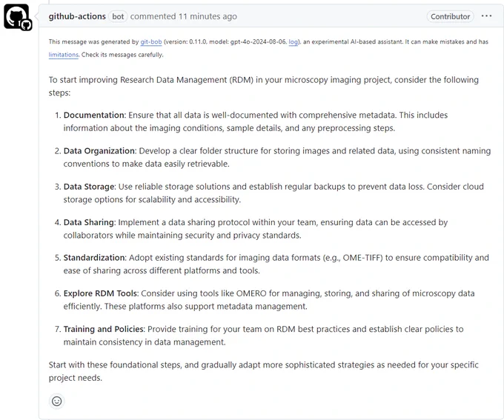Click the Training and Policies heading
The image size is (504, 420).
pyautogui.click(x=103, y=329)
